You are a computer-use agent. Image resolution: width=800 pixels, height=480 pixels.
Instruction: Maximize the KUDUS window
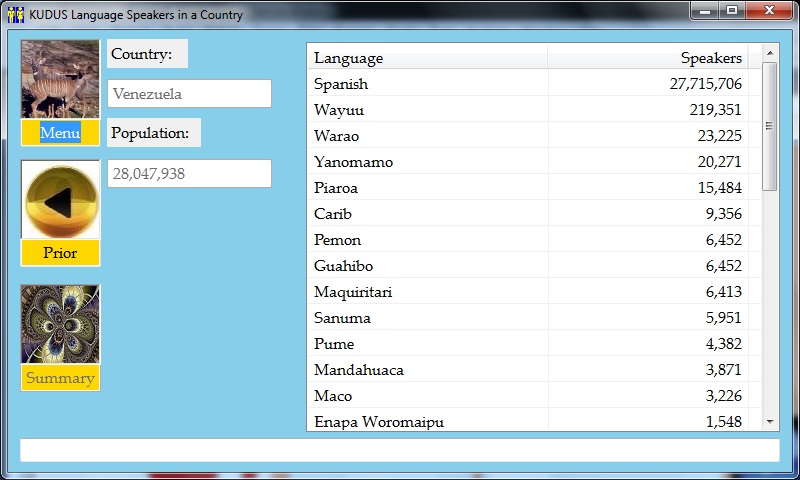coord(732,11)
